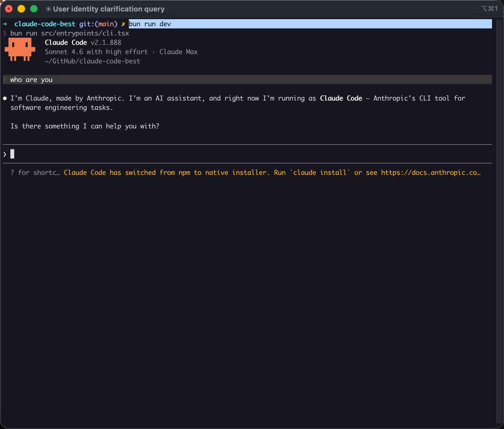Click the '`claude install`' command in the notice
The height and width of the screenshot is (429, 504).
(320, 173)
